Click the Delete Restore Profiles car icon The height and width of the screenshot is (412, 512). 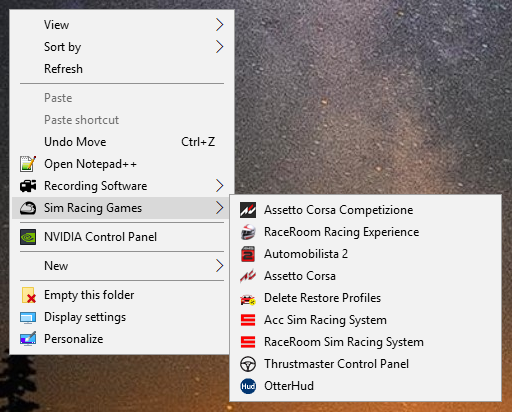point(248,298)
